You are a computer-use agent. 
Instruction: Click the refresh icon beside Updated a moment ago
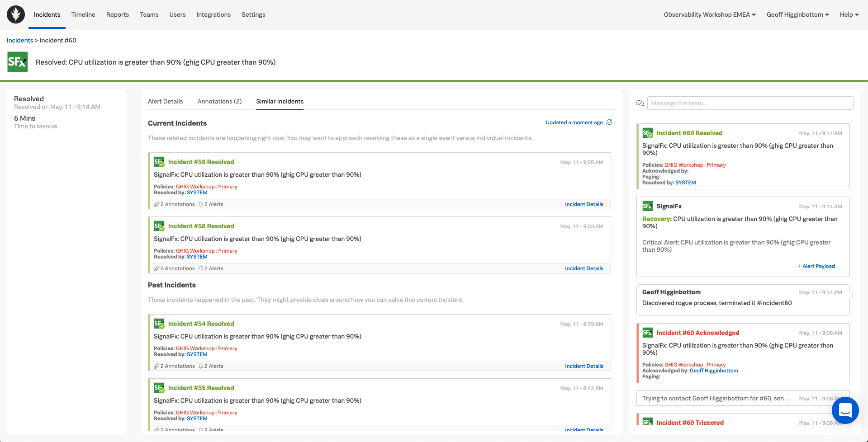coord(609,122)
